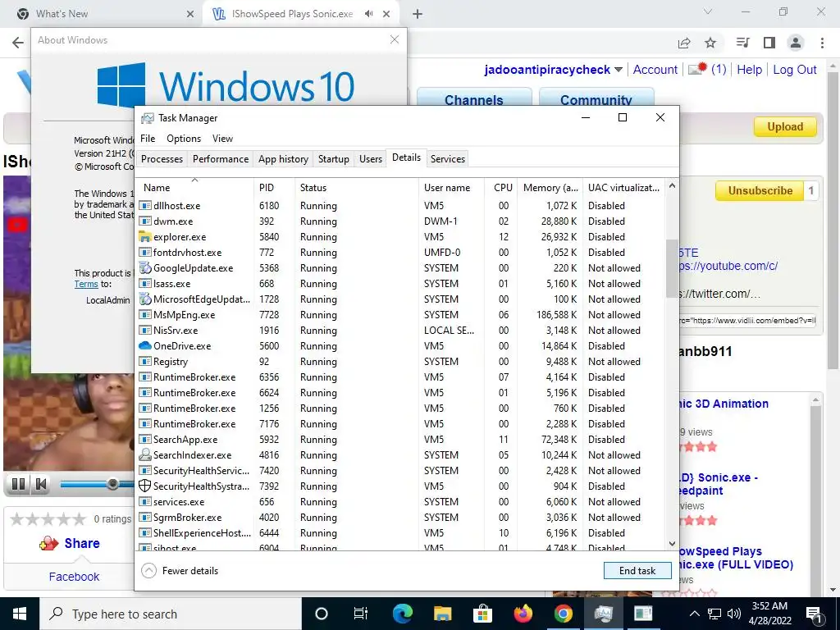Open the File menu in Task Manager

(x=148, y=138)
